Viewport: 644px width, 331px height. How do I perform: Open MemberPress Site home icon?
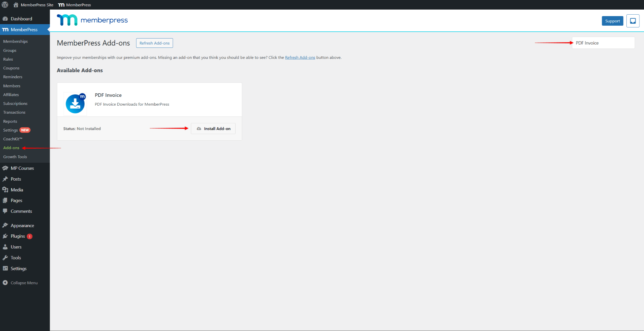(16, 5)
